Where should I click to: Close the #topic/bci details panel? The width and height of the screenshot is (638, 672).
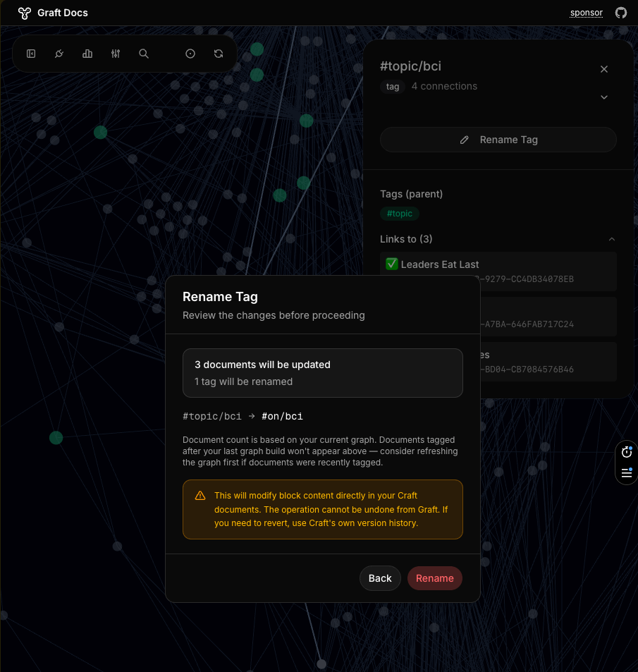(x=604, y=69)
